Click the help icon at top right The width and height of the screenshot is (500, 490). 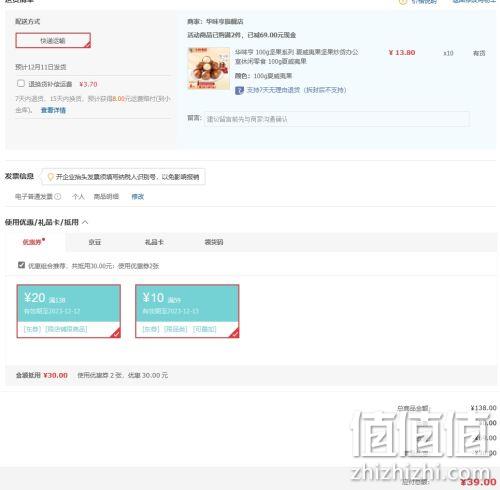[403, 2]
